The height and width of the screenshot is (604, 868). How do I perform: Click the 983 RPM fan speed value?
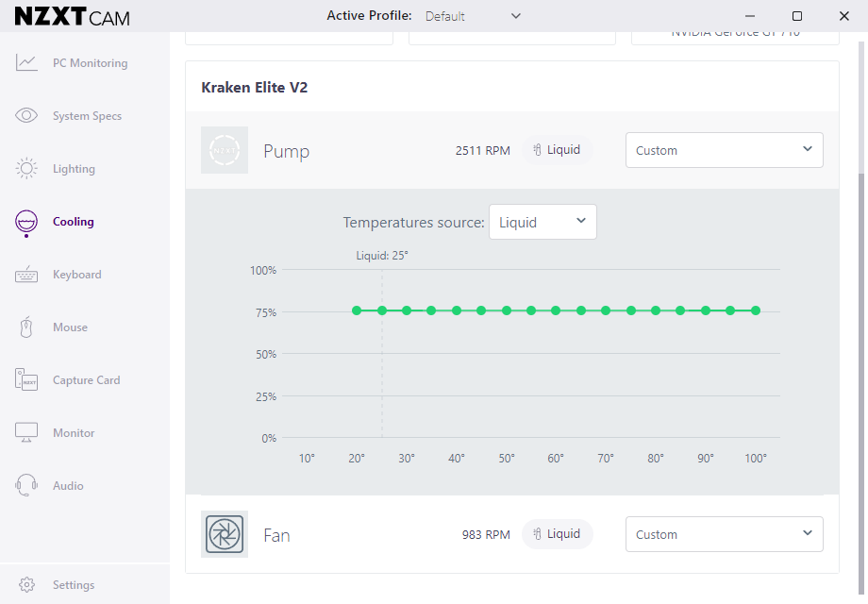coord(486,535)
